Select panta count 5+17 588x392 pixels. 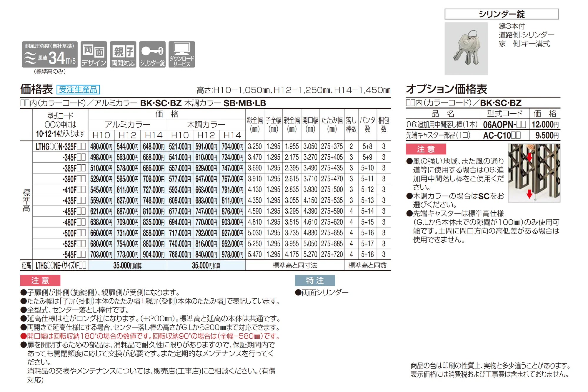[367, 244]
